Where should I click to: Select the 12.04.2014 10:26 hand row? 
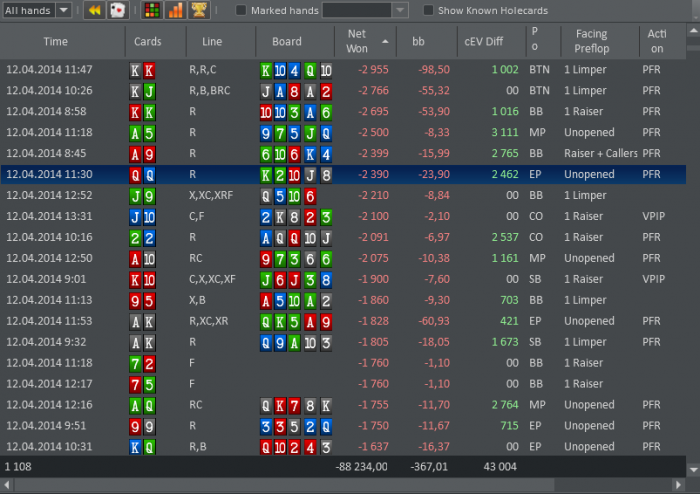click(343, 91)
